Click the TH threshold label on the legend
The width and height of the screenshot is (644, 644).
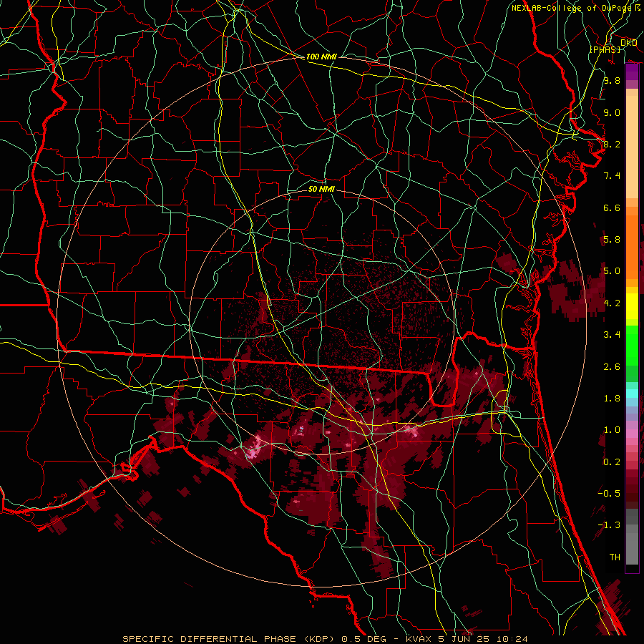(x=615, y=557)
